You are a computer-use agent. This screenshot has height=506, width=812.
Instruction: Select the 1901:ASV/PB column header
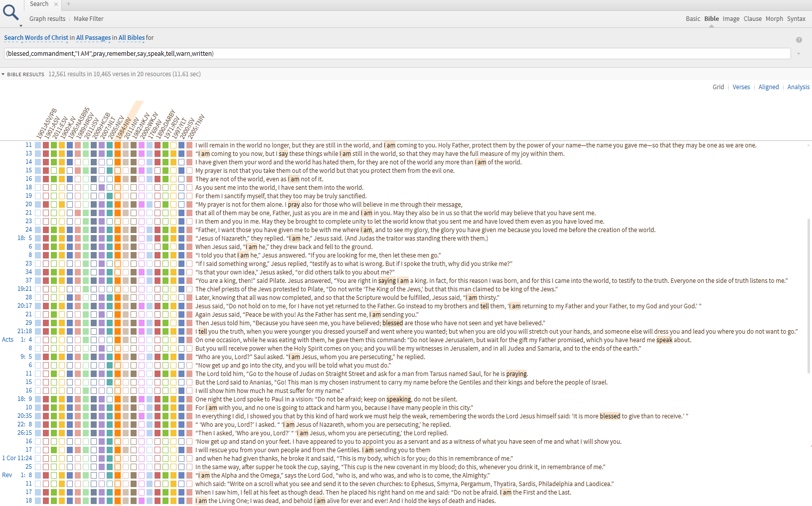pyautogui.click(x=47, y=124)
